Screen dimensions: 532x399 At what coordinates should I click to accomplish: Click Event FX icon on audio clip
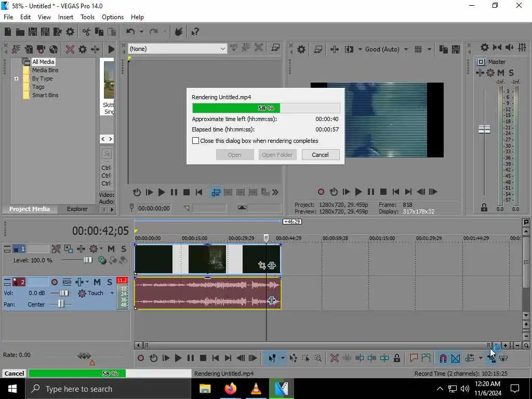(x=271, y=300)
